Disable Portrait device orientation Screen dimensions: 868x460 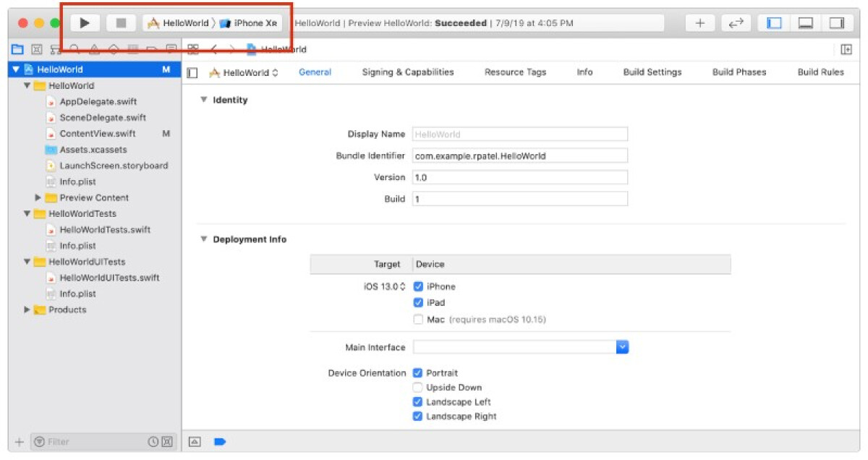(417, 372)
